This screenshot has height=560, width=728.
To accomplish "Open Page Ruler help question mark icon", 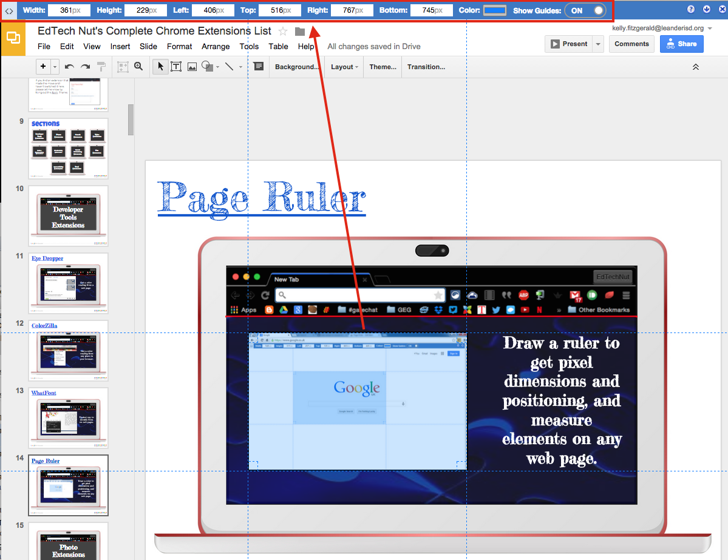I will click(x=691, y=9).
